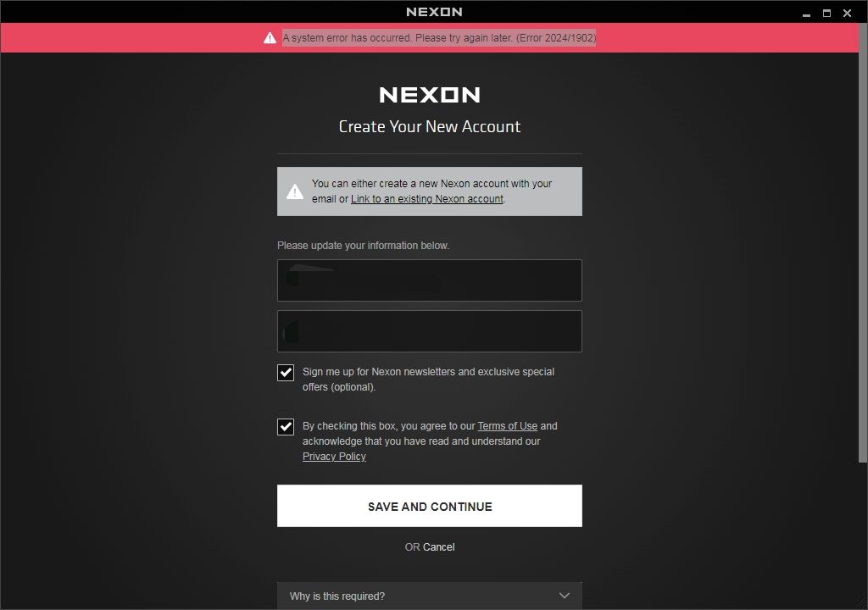Click the system error message text
This screenshot has height=610, width=868.
click(439, 38)
